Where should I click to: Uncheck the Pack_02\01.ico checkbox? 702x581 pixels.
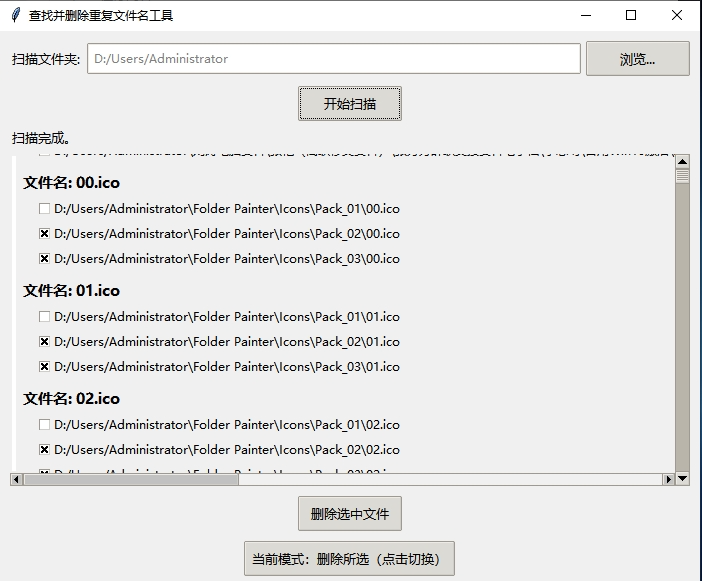[x=44, y=342]
